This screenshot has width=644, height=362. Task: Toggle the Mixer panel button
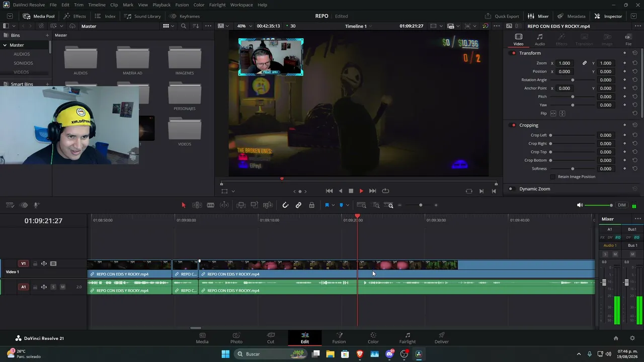(x=538, y=16)
